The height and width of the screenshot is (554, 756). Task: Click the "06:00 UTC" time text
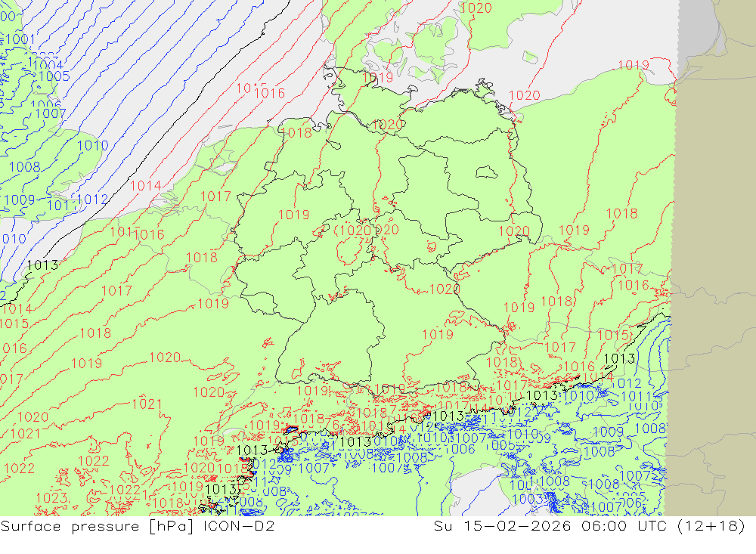point(624,525)
